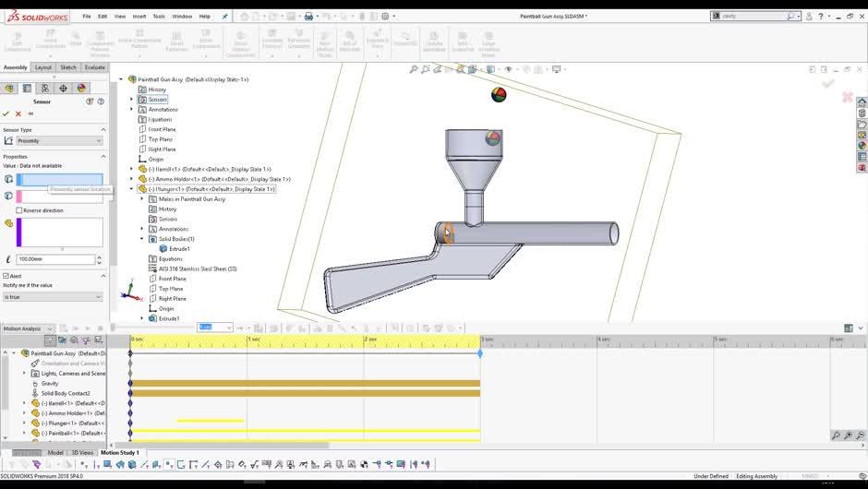The image size is (868, 489).
Task: Expand Lights, Cameras and Scene in motion tree
Action: (x=24, y=374)
